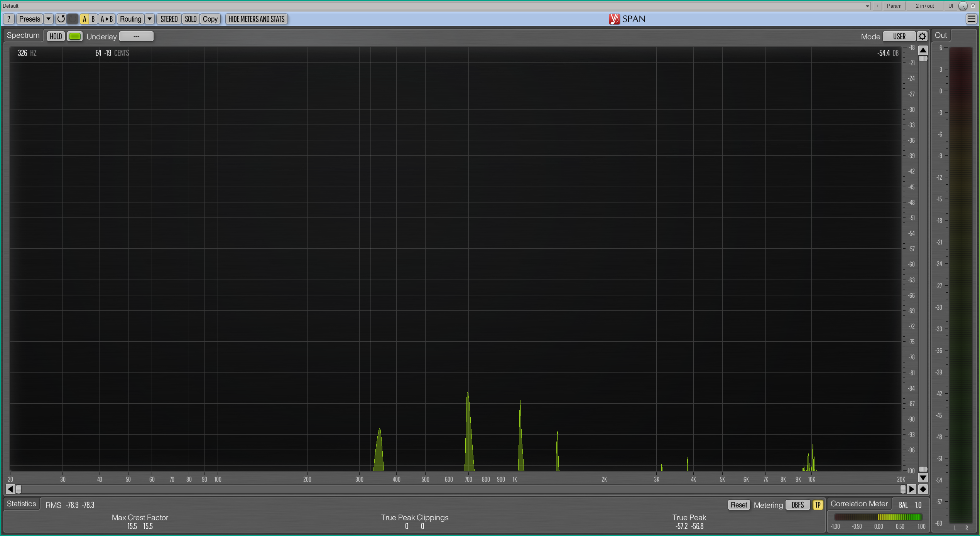Open the USER mode selector

899,36
